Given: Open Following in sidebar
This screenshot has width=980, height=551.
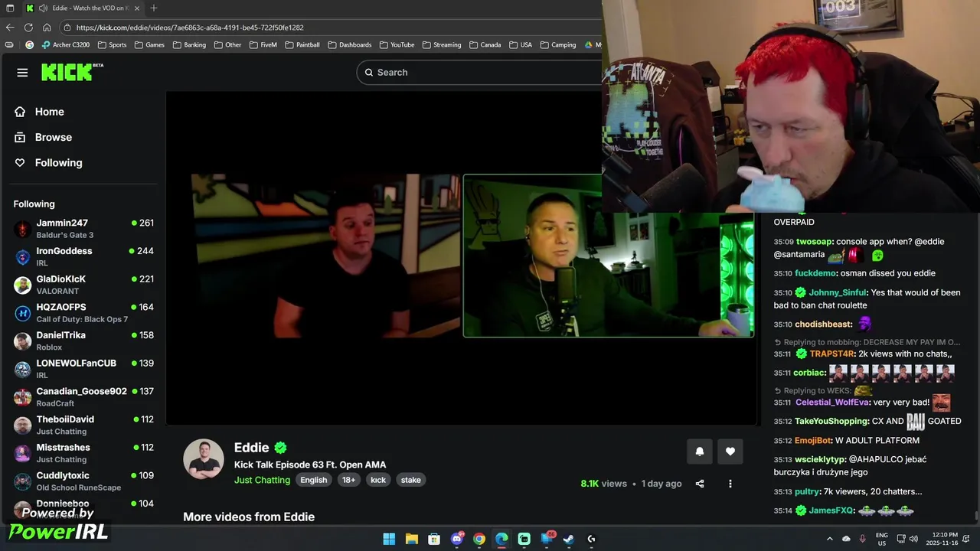Looking at the screenshot, I should (48, 162).
